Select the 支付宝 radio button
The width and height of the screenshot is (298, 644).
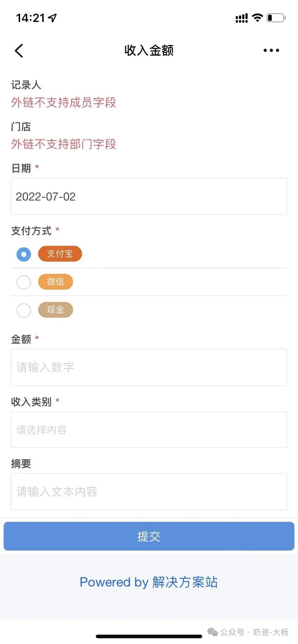[24, 254]
